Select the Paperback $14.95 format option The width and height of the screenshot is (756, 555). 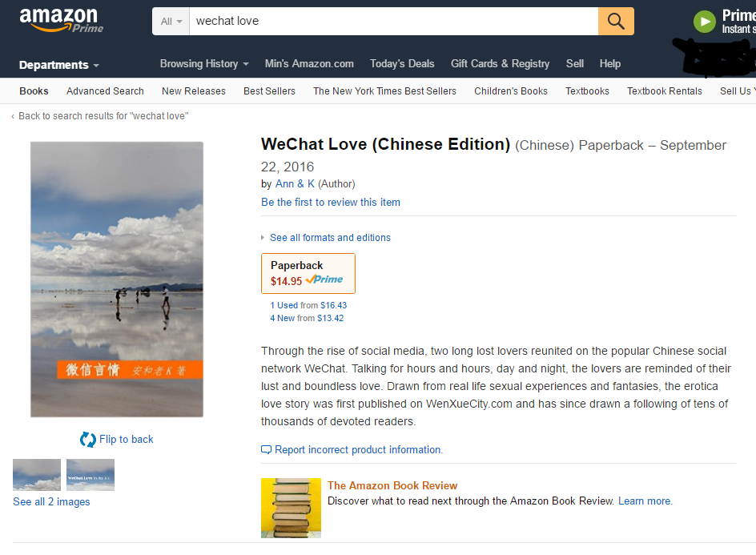pyautogui.click(x=308, y=273)
